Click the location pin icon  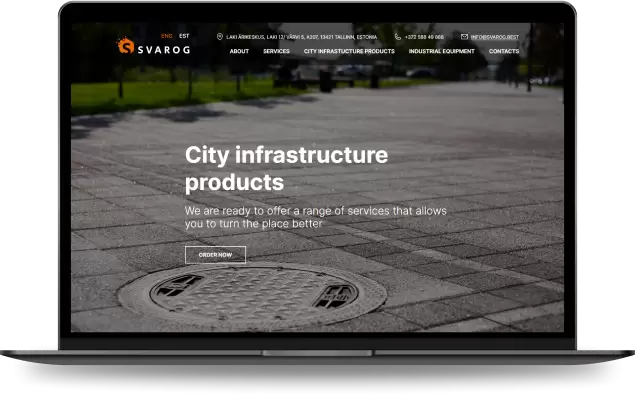pos(220,37)
